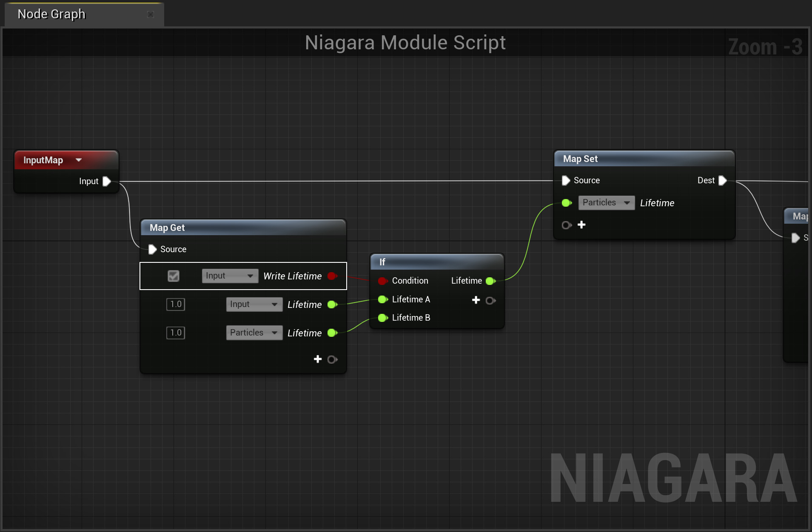Add a new output pin on If node
This screenshot has height=532, width=812.
476,300
